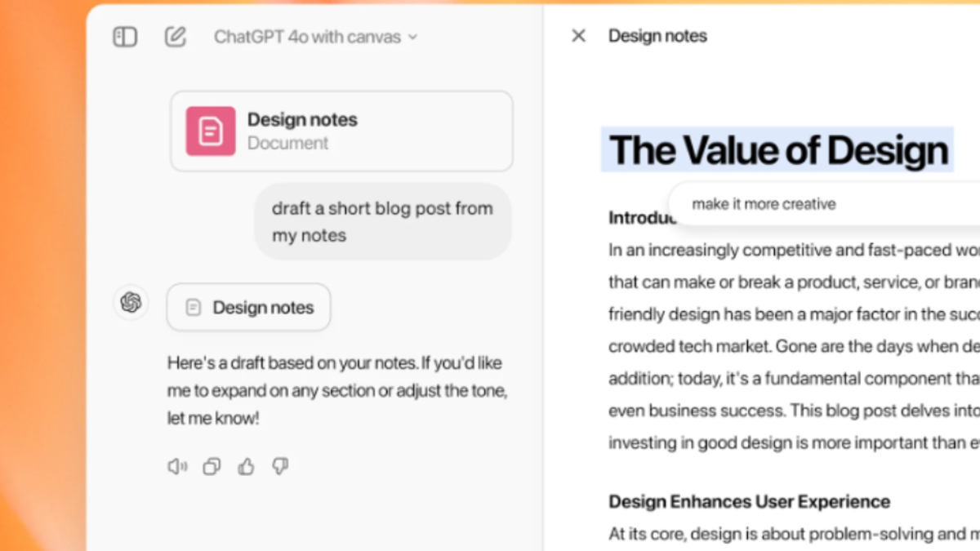Give thumbs up to the response
The image size is (980, 551).
[x=246, y=466]
